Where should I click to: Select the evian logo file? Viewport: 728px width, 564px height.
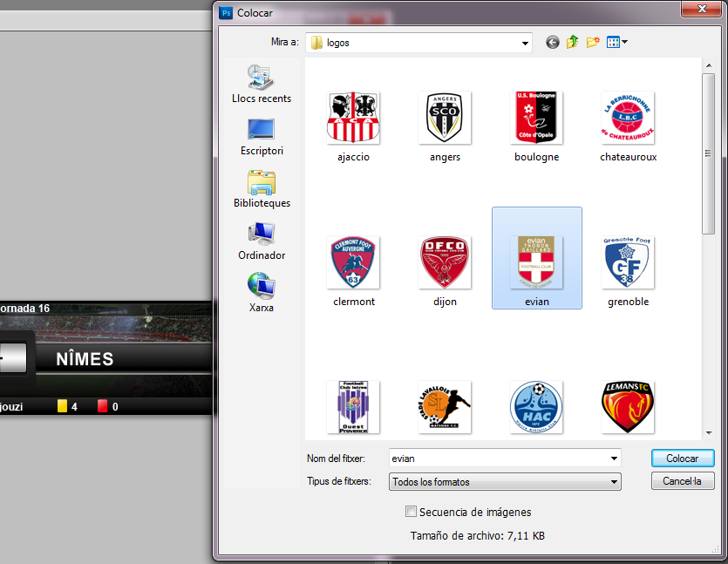point(537,258)
